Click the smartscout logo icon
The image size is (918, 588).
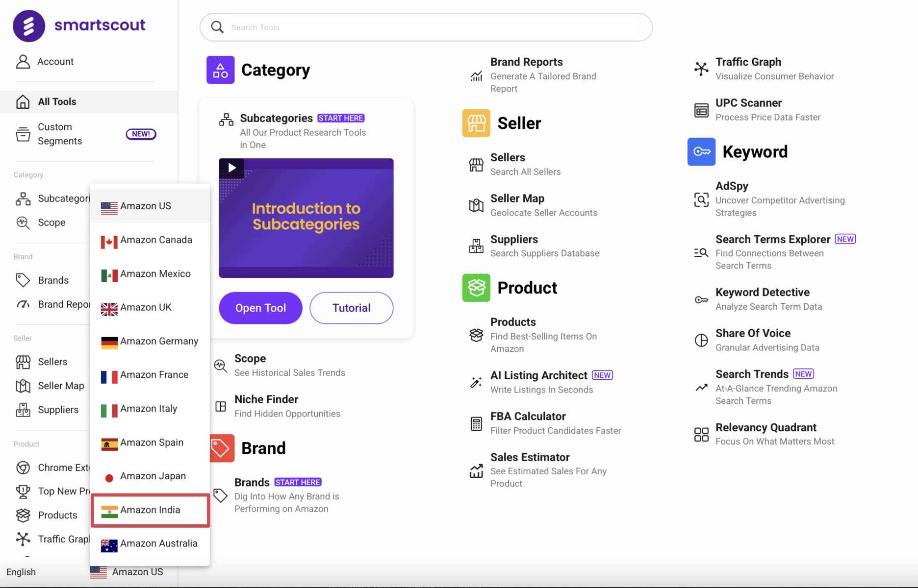(29, 26)
